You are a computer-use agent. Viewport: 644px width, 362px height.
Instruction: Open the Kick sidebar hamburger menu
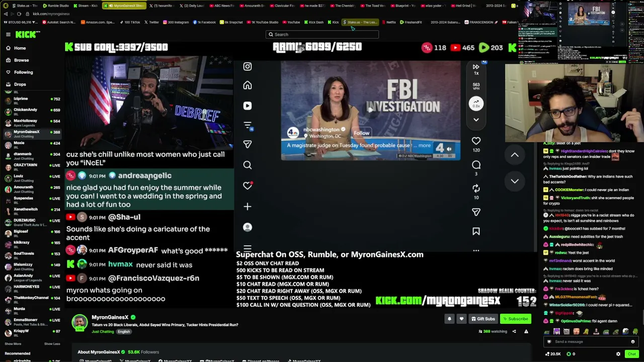pyautogui.click(x=8, y=34)
